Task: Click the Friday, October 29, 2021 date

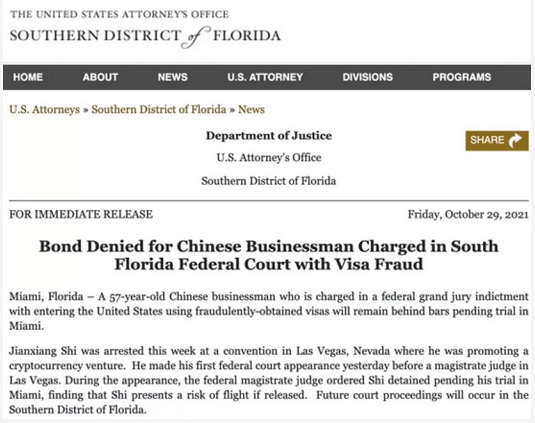Action: point(468,215)
